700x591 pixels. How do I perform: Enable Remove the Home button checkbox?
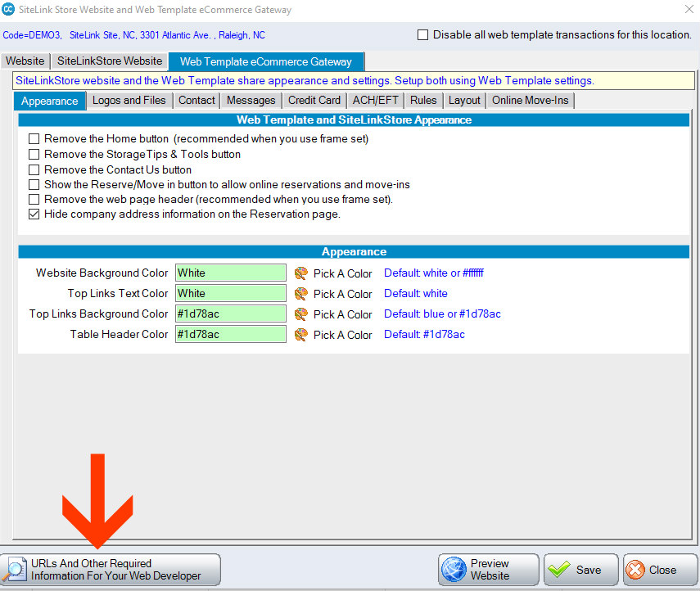point(34,139)
